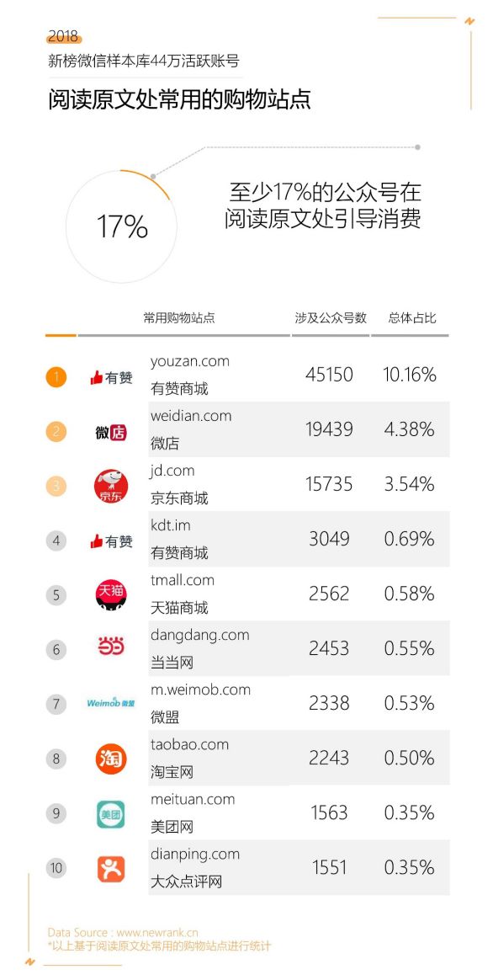
Task: Select the orange Dianping icon
Action: 110,869
